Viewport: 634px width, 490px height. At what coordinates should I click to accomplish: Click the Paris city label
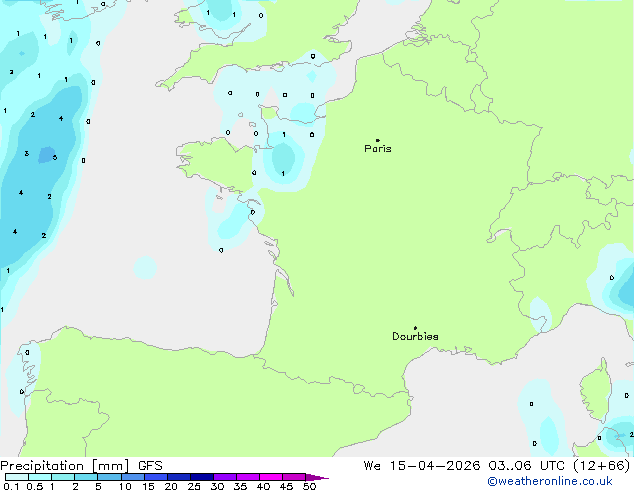(x=378, y=149)
